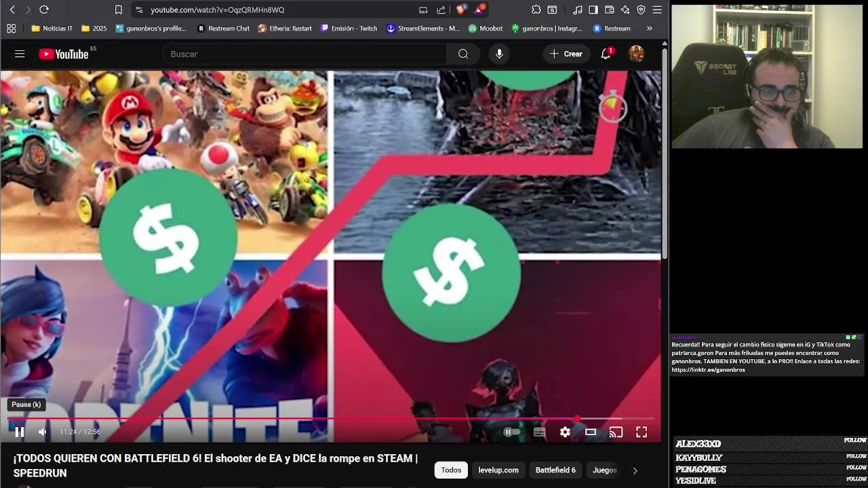Start voice search with microphone
The height and width of the screenshot is (488, 868).
[x=499, y=54]
